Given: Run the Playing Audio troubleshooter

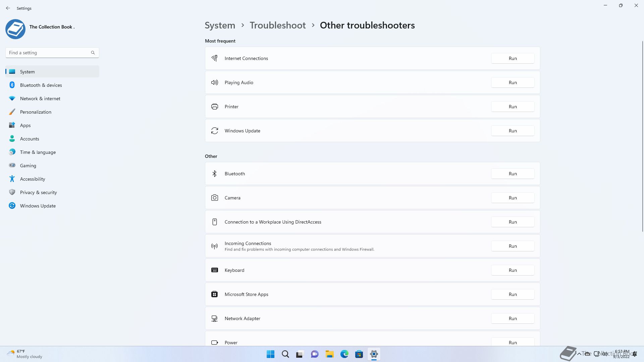Looking at the screenshot, I should [513, 82].
